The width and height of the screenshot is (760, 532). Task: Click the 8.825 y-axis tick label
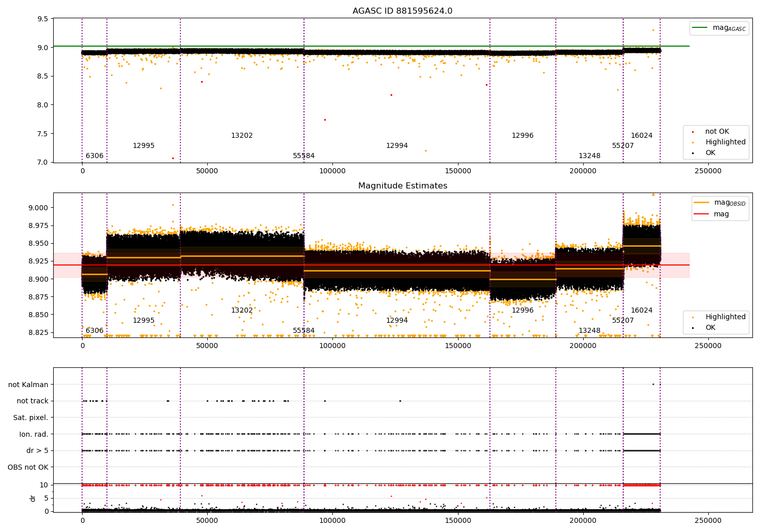(x=39, y=333)
